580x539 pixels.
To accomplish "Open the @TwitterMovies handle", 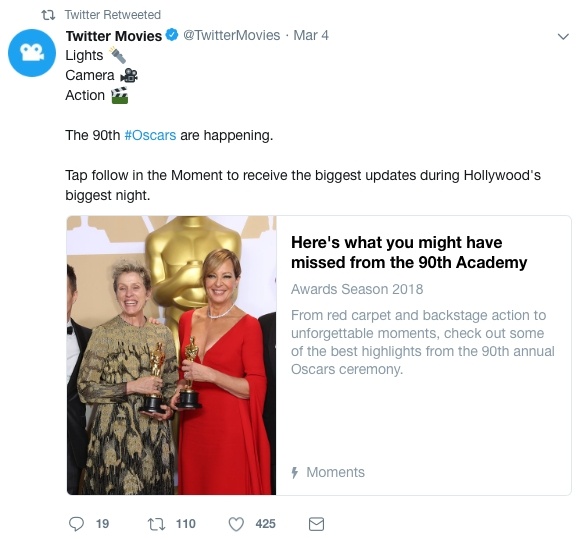I will pyautogui.click(x=232, y=36).
